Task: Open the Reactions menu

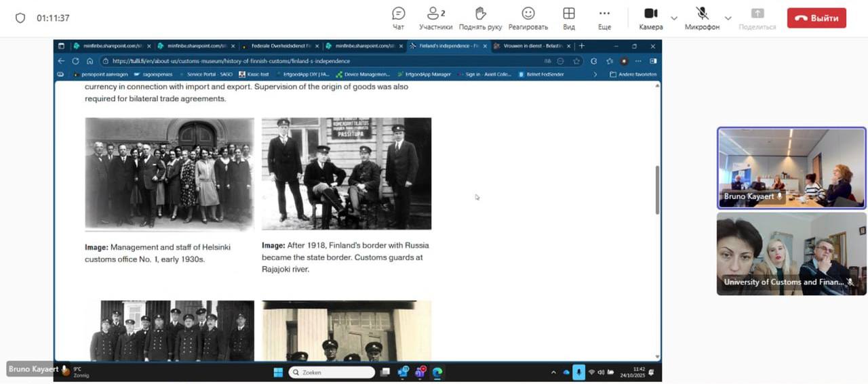Action: click(528, 18)
